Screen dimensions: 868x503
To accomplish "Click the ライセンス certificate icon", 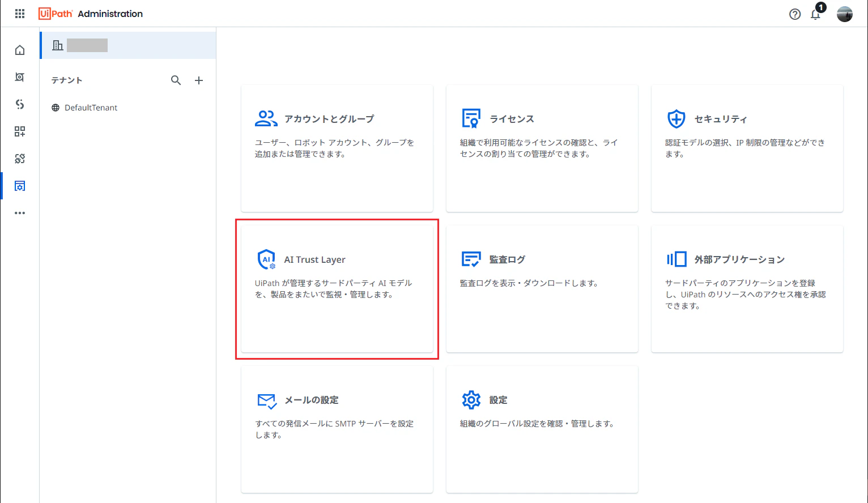I will coord(471,118).
